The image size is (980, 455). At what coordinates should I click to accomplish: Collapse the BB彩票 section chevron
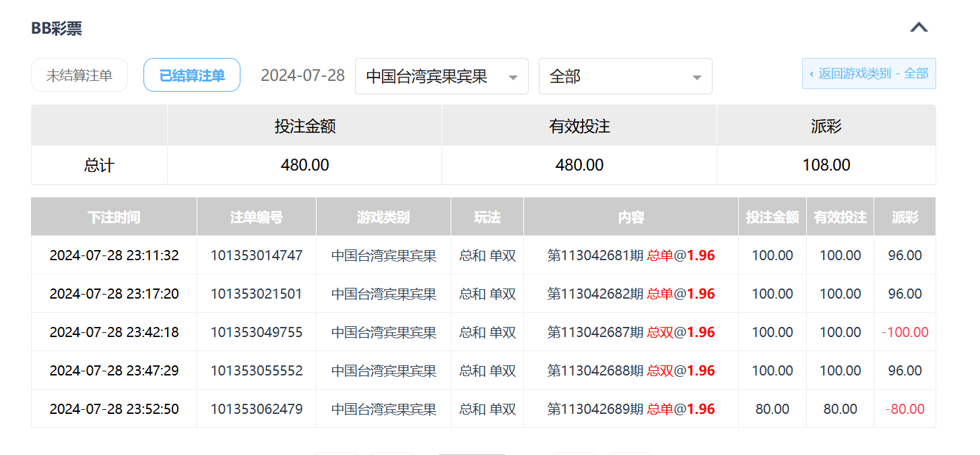point(919,28)
